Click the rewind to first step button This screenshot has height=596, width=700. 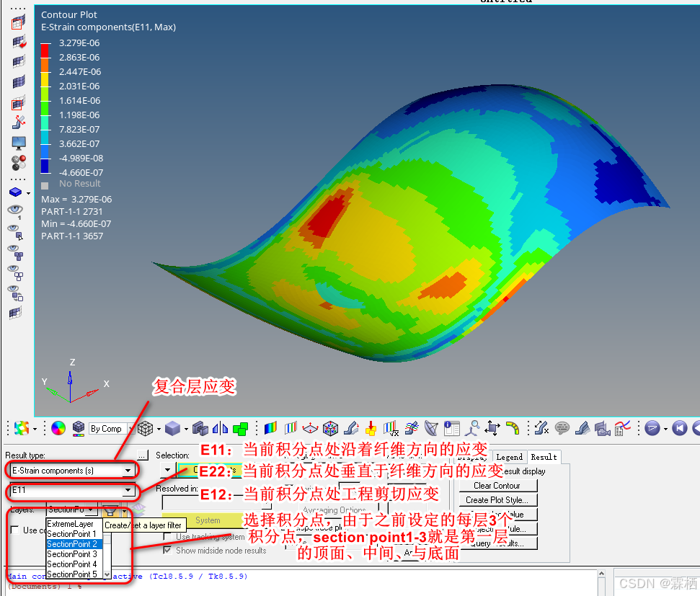coord(680,429)
